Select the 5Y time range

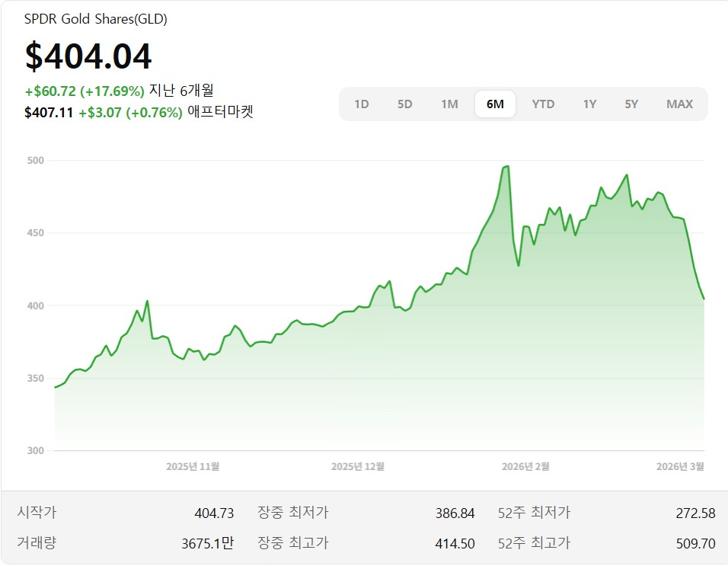pos(631,104)
